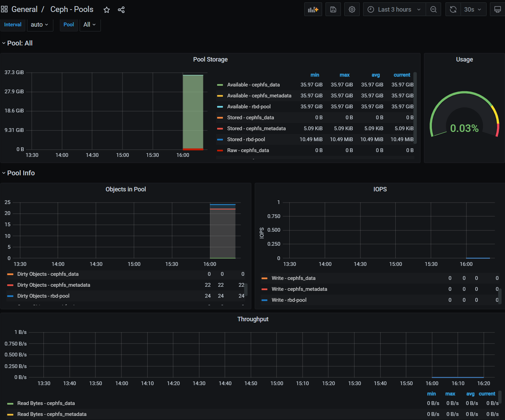Open the IOPS panel title menu
The image size is (505, 420).
(x=380, y=189)
